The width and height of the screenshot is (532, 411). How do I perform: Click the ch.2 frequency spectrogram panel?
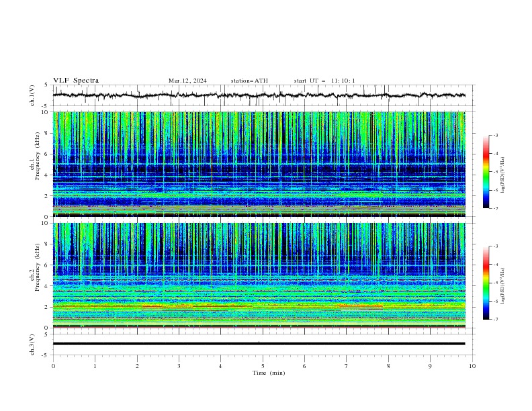(x=259, y=275)
